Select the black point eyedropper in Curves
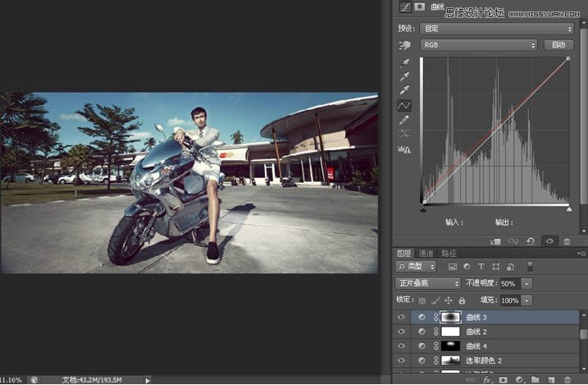Screen dimensions: 588x385 pos(404,62)
